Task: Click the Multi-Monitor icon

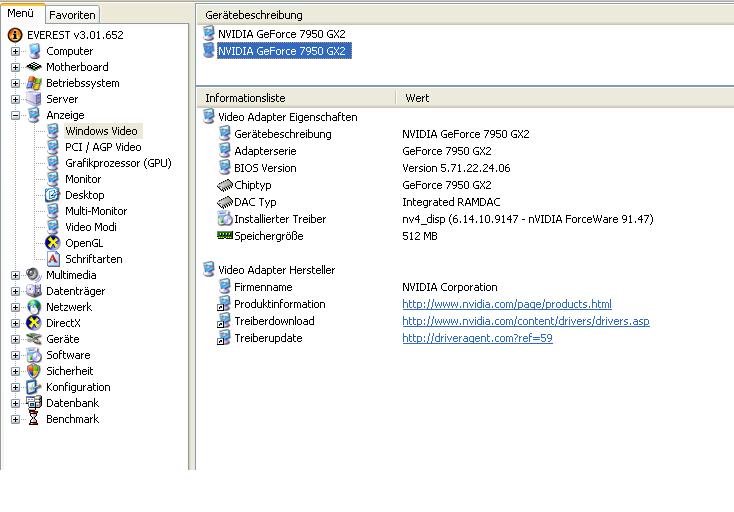Action: tap(53, 211)
